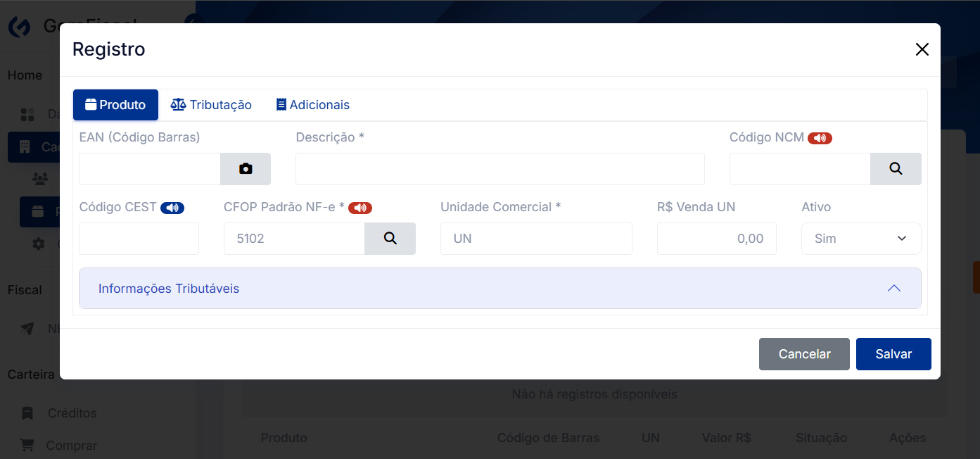Switch to the Tributação tab
The width and height of the screenshot is (980, 459).
pyautogui.click(x=211, y=105)
